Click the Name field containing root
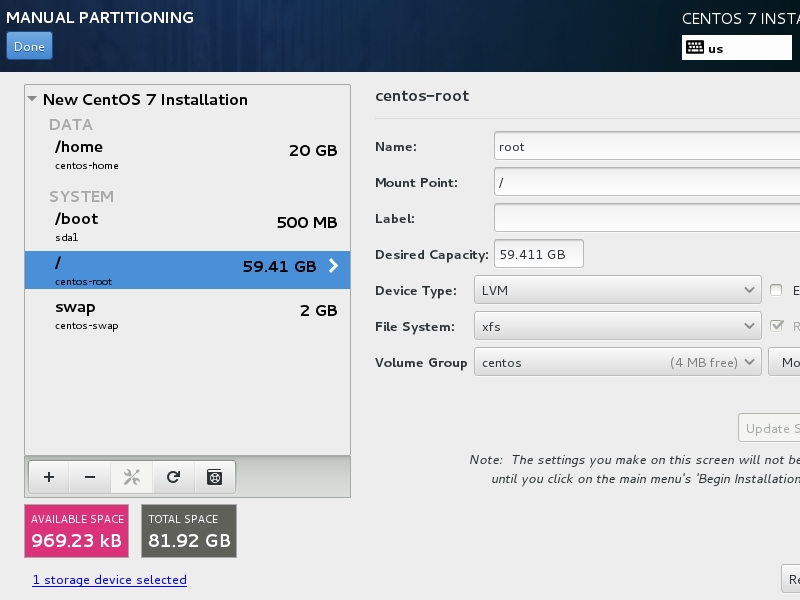This screenshot has height=600, width=800. pos(646,146)
